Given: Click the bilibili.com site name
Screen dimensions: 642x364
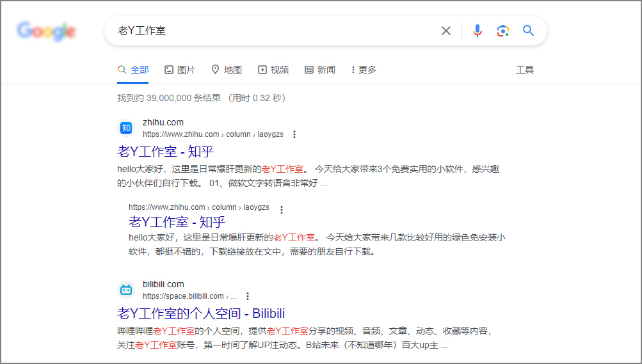Looking at the screenshot, I should (163, 284).
